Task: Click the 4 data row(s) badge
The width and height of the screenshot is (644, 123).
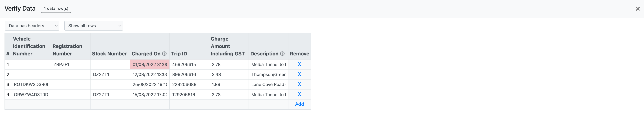Action: click(x=56, y=8)
